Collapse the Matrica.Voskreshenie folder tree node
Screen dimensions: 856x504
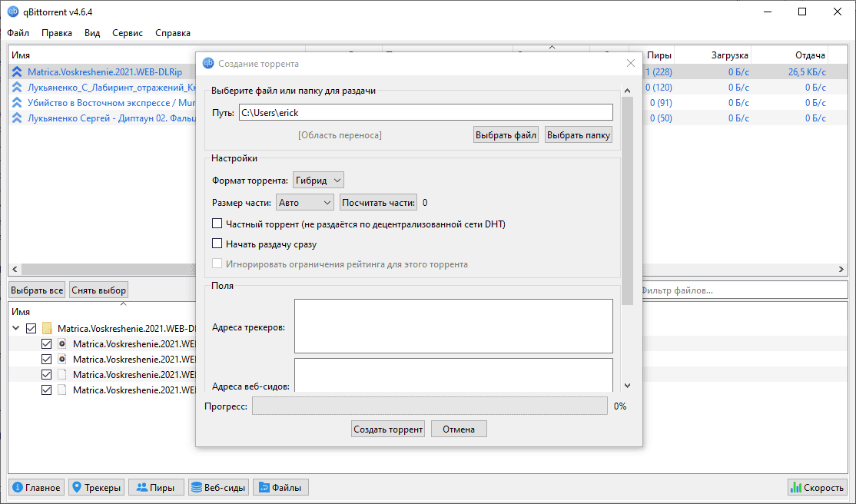(16, 328)
